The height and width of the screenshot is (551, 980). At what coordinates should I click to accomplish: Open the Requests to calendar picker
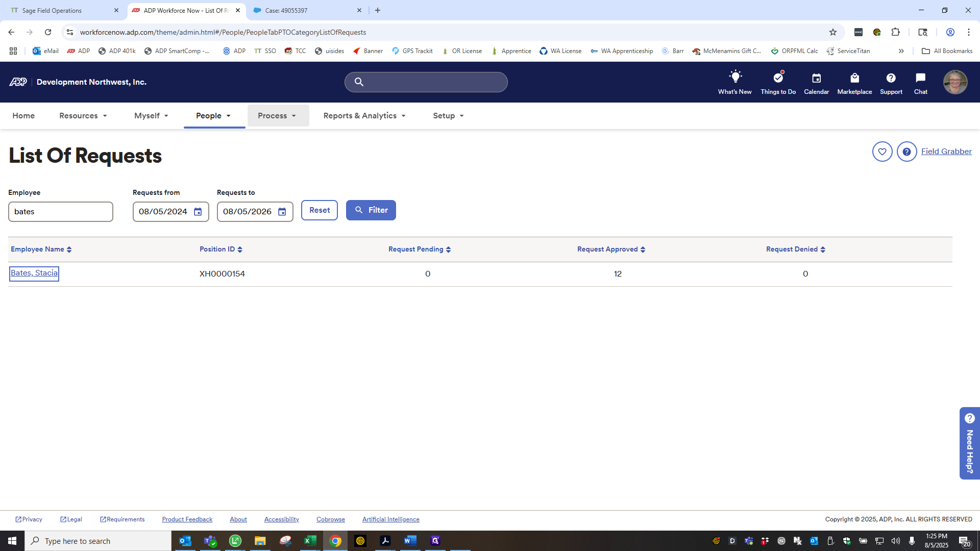(282, 212)
